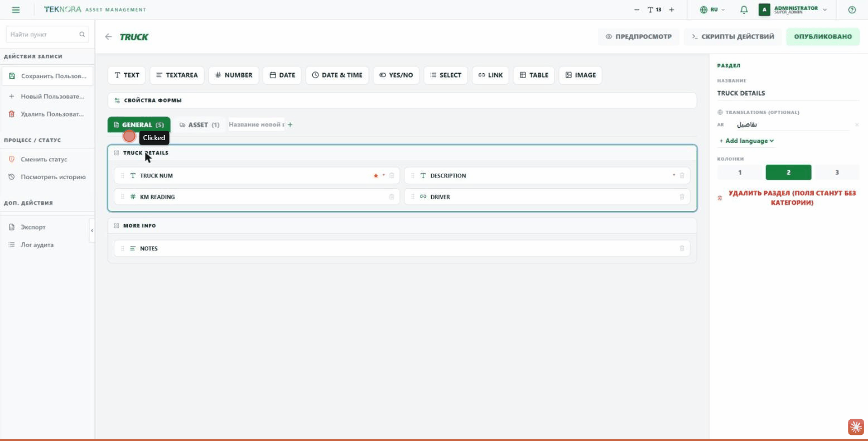Edit the AR translation input
This screenshot has width=868, height=441.
[792, 124]
